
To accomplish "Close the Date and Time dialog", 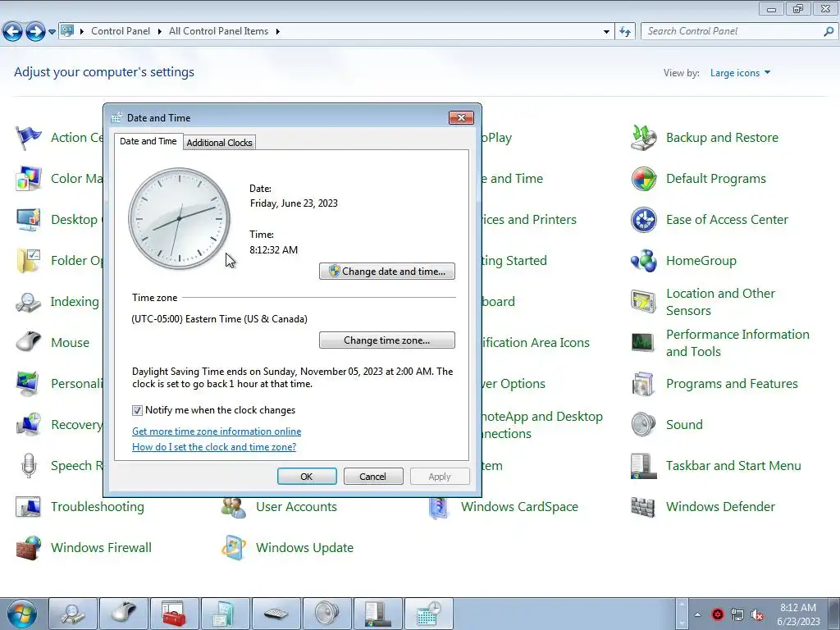I will (x=461, y=117).
